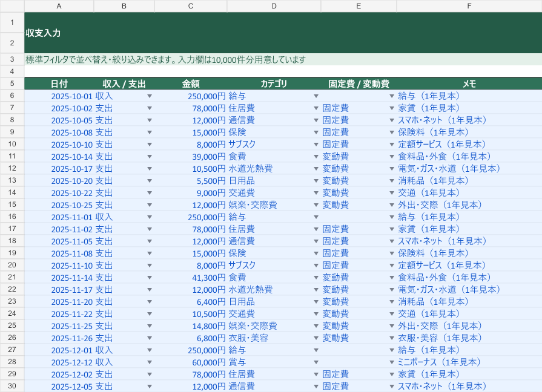This screenshot has width=542, height=392.
Task: Open the 賞与 category dropdown in row 28
Action: [316, 362]
